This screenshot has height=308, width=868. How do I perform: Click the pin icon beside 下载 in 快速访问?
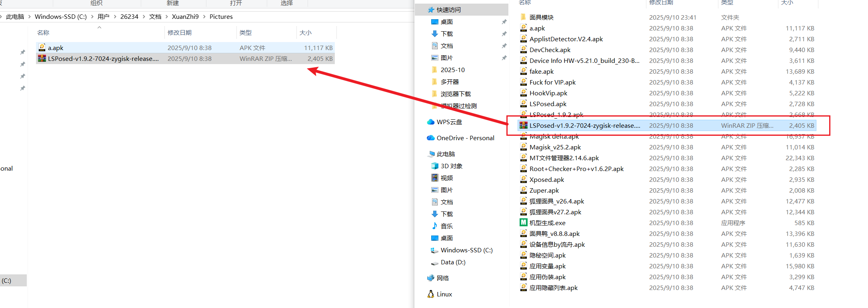pos(504,34)
